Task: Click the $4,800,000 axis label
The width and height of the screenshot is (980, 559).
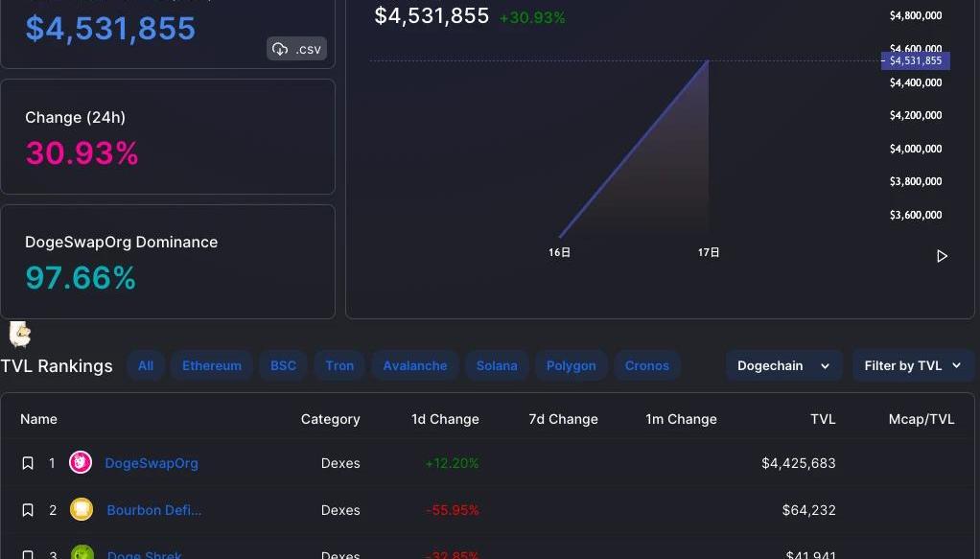Action: pyautogui.click(x=916, y=15)
